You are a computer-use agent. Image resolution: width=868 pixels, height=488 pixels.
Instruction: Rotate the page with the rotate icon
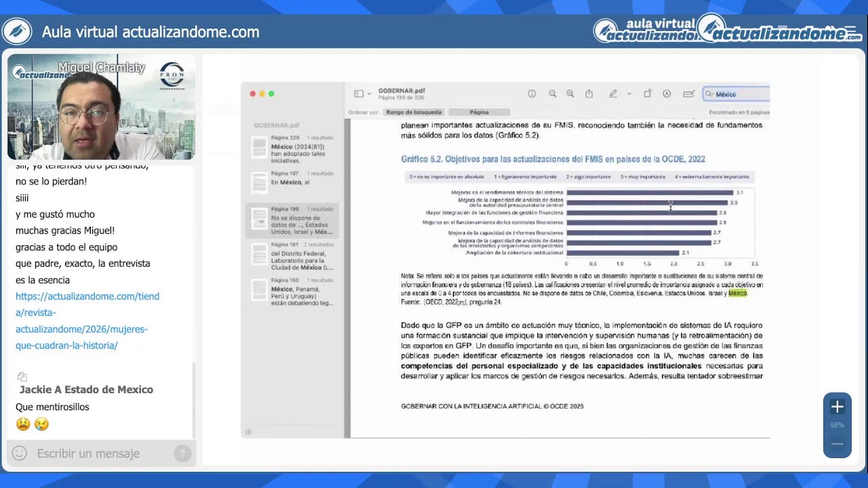coord(648,94)
